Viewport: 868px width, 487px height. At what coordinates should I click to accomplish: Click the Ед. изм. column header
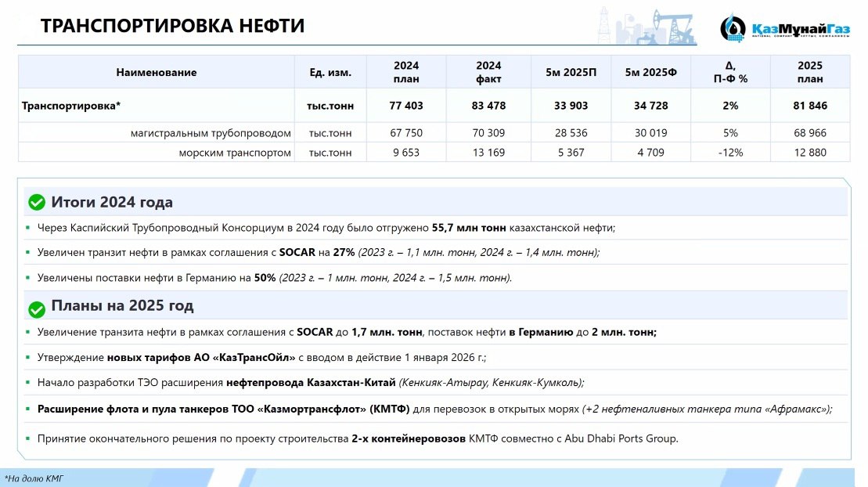coord(330,73)
